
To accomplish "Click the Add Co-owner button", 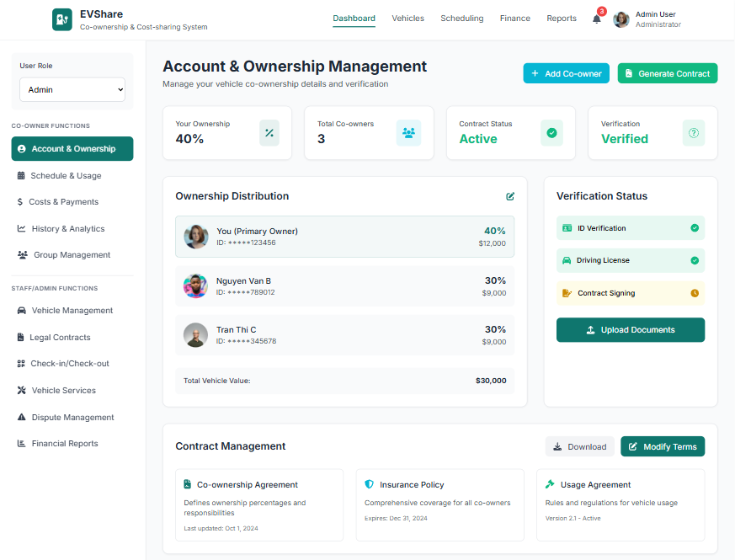I will click(566, 73).
